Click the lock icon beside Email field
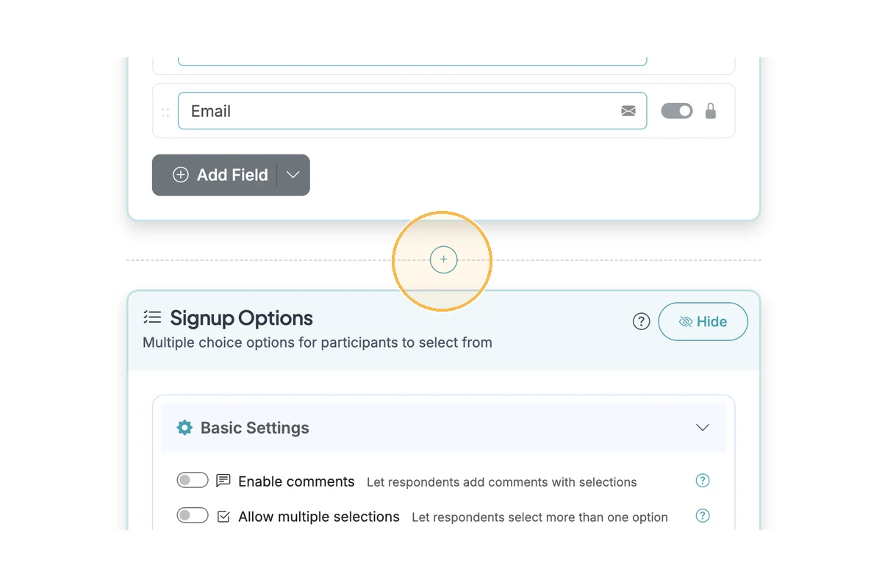882x588 pixels. coord(710,111)
